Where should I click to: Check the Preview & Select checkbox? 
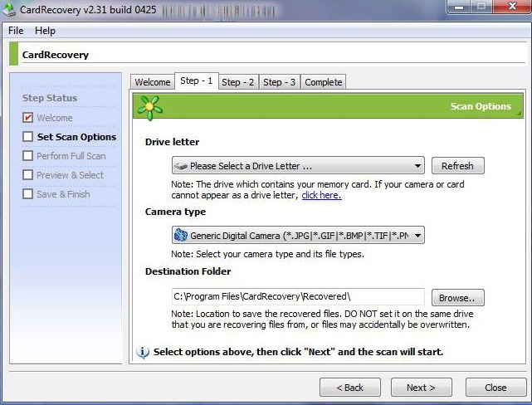click(28, 175)
